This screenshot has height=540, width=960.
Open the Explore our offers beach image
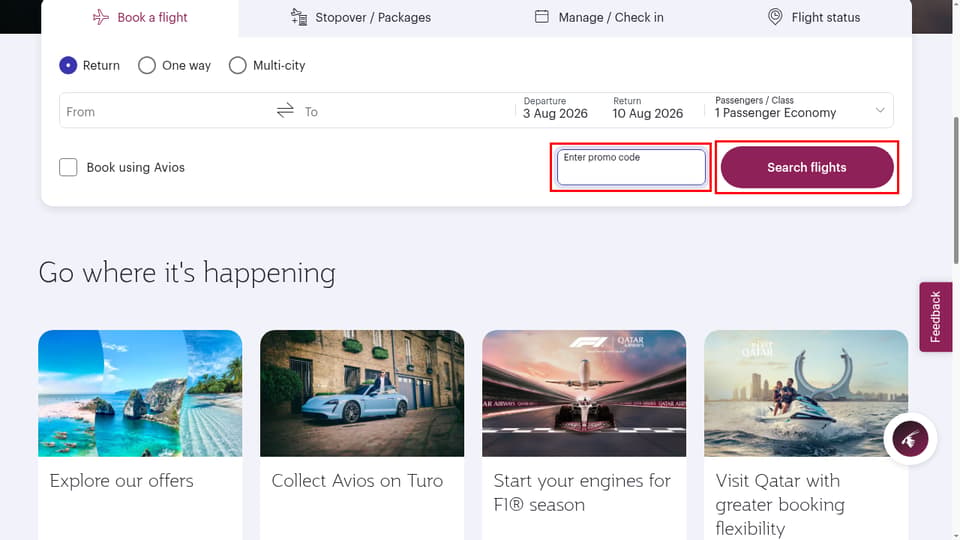[x=140, y=393]
